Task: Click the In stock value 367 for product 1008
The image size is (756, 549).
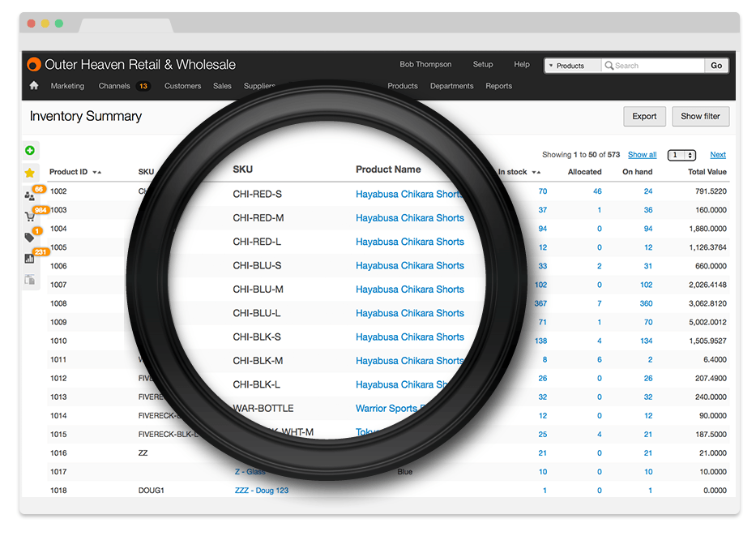Action: [540, 303]
